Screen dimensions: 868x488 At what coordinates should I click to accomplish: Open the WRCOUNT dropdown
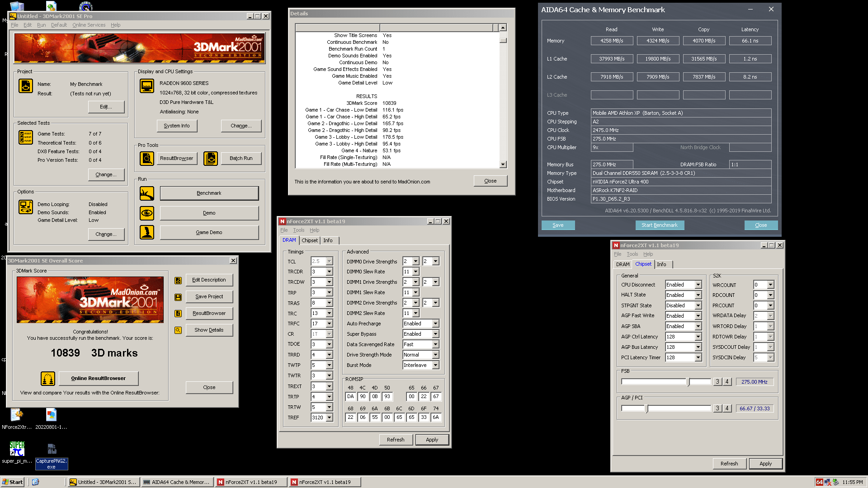point(770,285)
